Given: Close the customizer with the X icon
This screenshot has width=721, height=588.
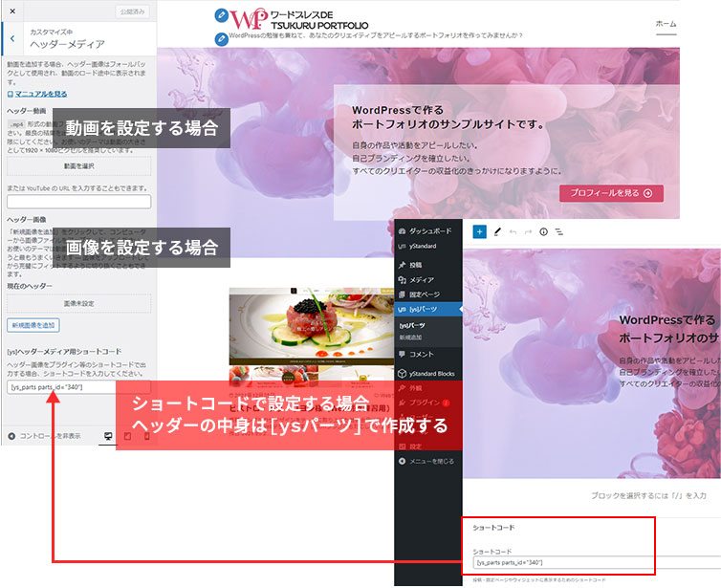Looking at the screenshot, I should click(x=12, y=11).
